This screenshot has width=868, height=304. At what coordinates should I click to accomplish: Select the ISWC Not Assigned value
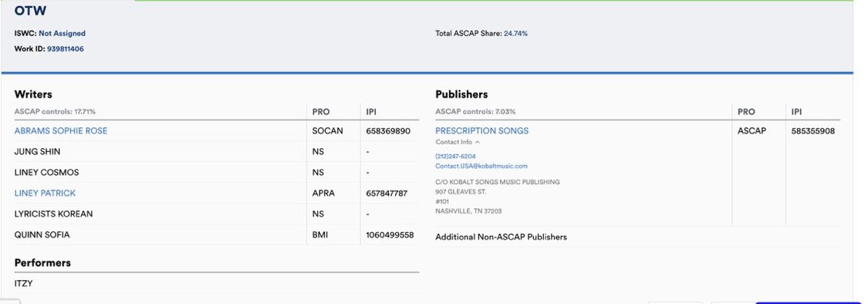point(62,34)
